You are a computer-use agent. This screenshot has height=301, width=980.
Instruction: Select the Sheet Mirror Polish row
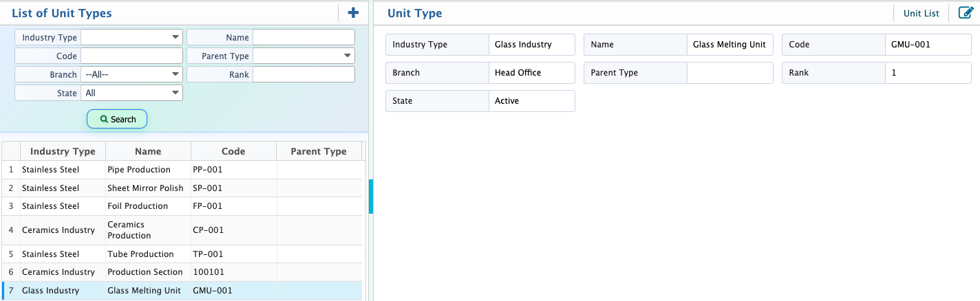pyautogui.click(x=182, y=188)
